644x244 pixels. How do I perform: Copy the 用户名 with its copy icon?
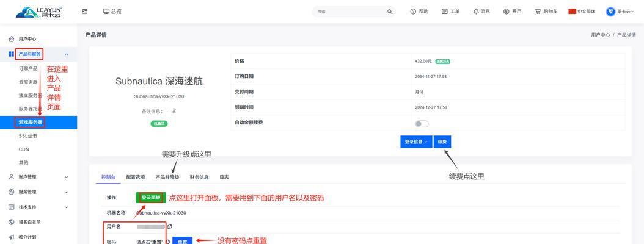(x=170, y=226)
